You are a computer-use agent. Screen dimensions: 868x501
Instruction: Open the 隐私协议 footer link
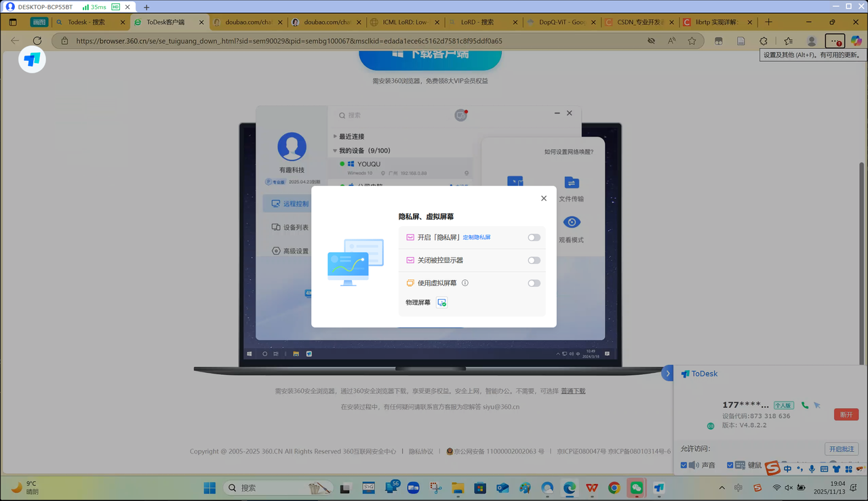pyautogui.click(x=420, y=451)
